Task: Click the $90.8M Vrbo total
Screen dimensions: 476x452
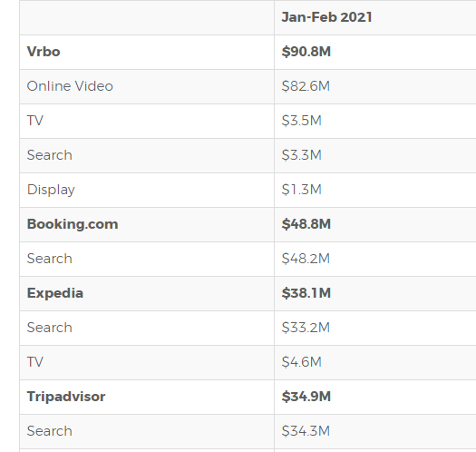Action: 306,52
